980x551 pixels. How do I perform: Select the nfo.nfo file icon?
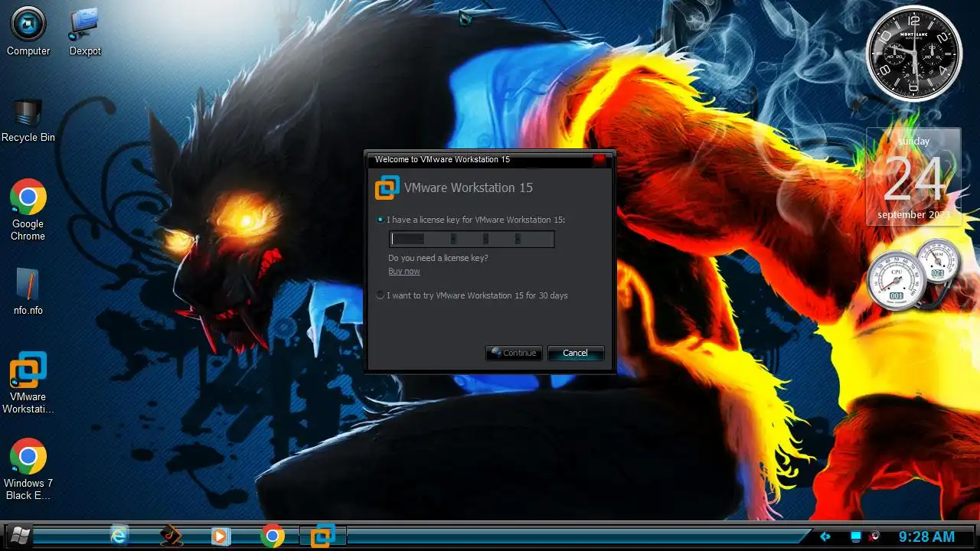tap(28, 292)
